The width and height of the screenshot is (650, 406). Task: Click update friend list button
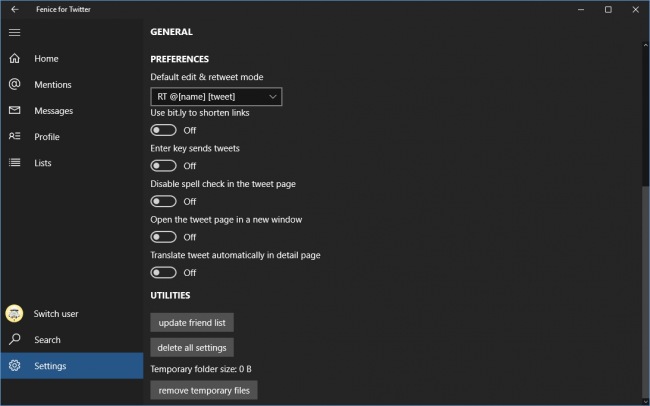tap(192, 323)
